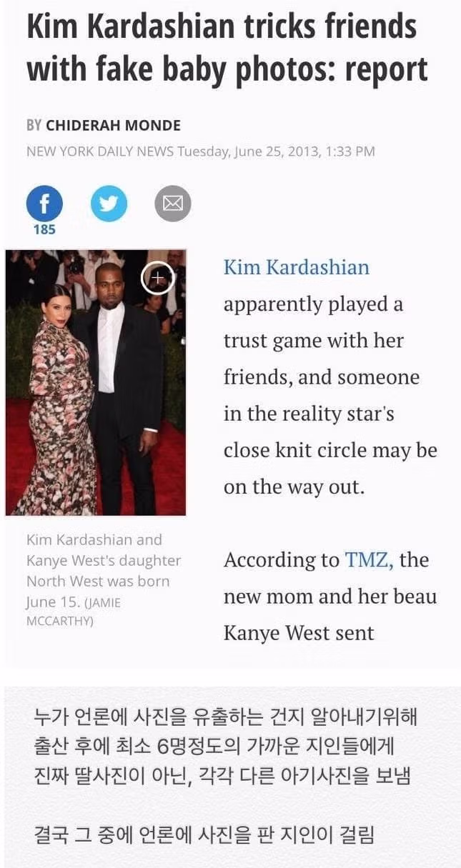461x868 pixels.
Task: Open the red carpet couple photo
Action: click(x=96, y=382)
